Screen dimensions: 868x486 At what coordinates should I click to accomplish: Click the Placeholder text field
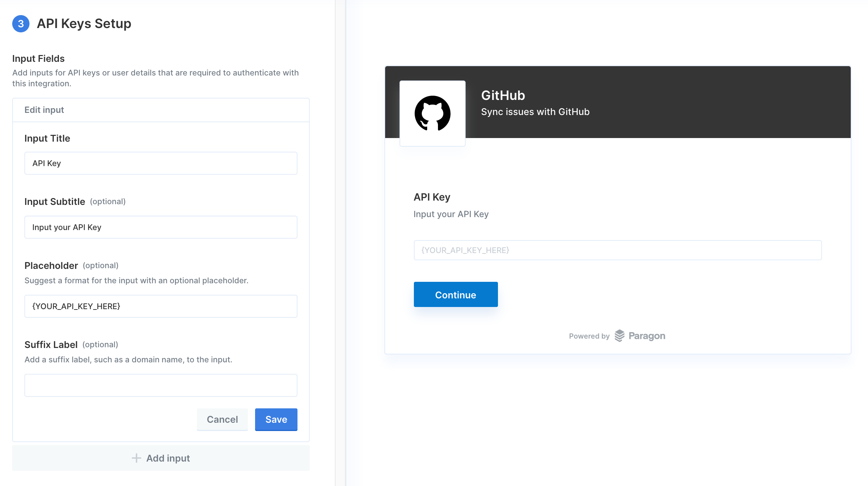pyautogui.click(x=161, y=306)
